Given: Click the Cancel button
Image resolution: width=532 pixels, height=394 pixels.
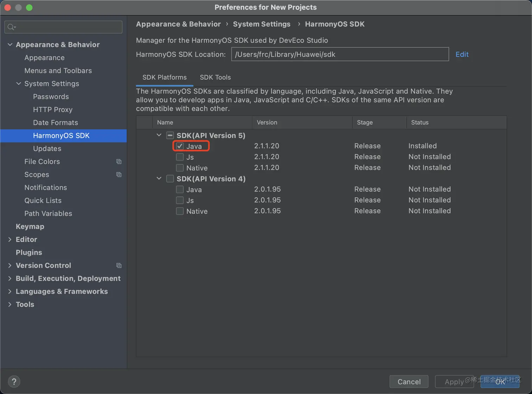Looking at the screenshot, I should click(x=409, y=382).
